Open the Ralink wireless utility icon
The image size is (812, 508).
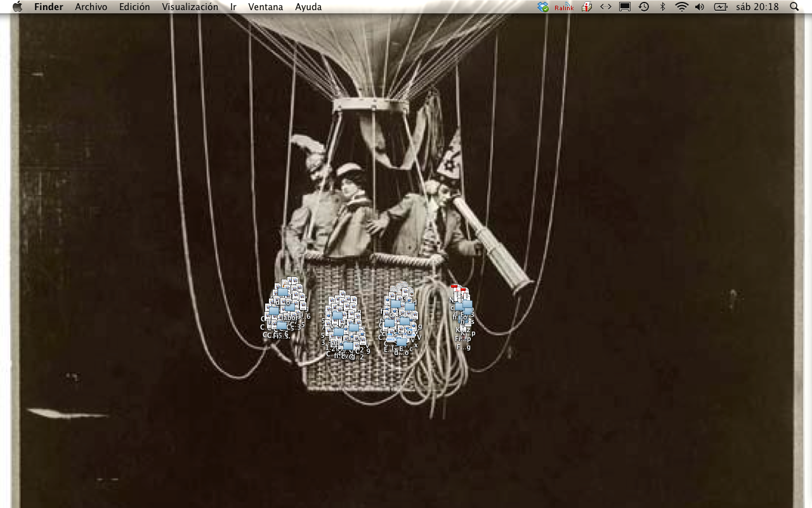[564, 8]
